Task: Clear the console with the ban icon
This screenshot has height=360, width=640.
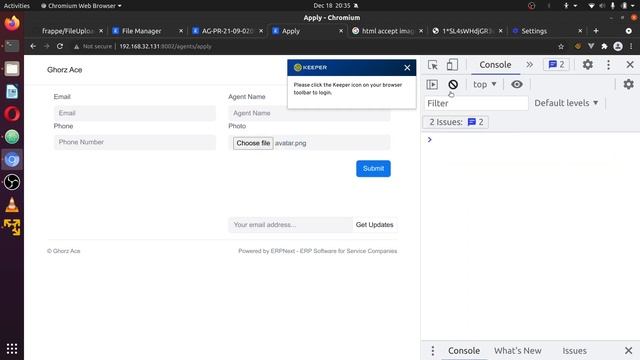Action: [x=453, y=84]
